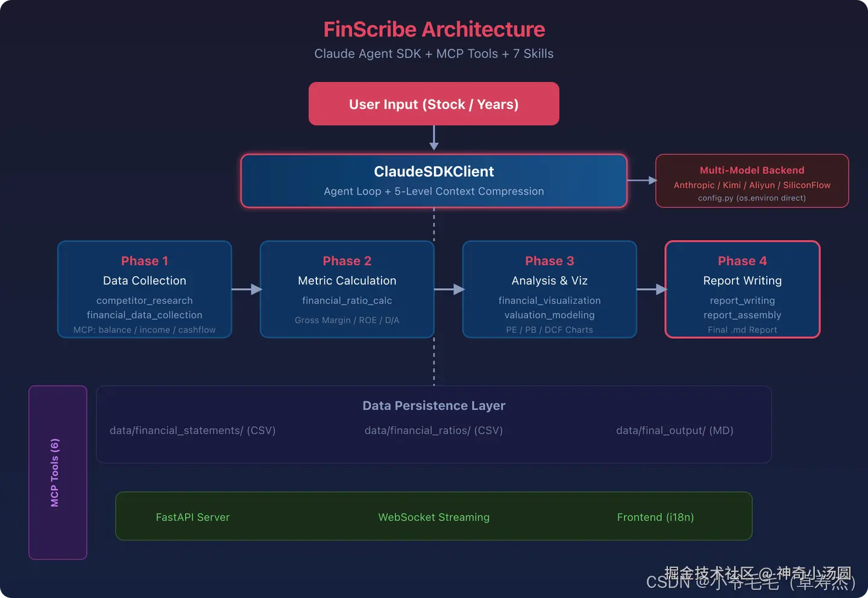This screenshot has height=598, width=868.
Task: Click the Phase 1 label
Action: [x=145, y=260]
